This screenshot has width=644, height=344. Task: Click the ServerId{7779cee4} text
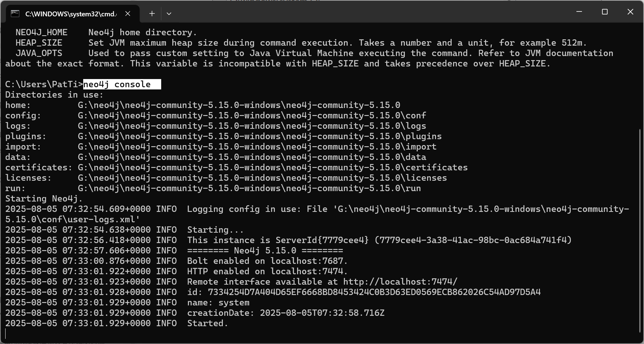coord(322,240)
